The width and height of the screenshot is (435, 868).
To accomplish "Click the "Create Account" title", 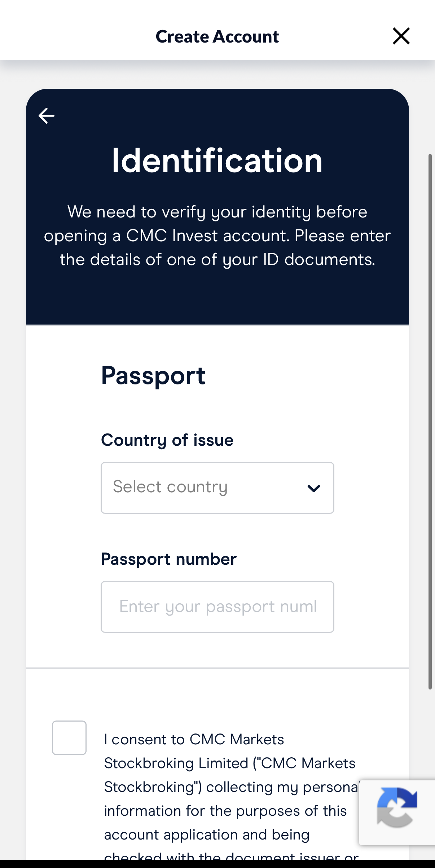I will pyautogui.click(x=217, y=36).
